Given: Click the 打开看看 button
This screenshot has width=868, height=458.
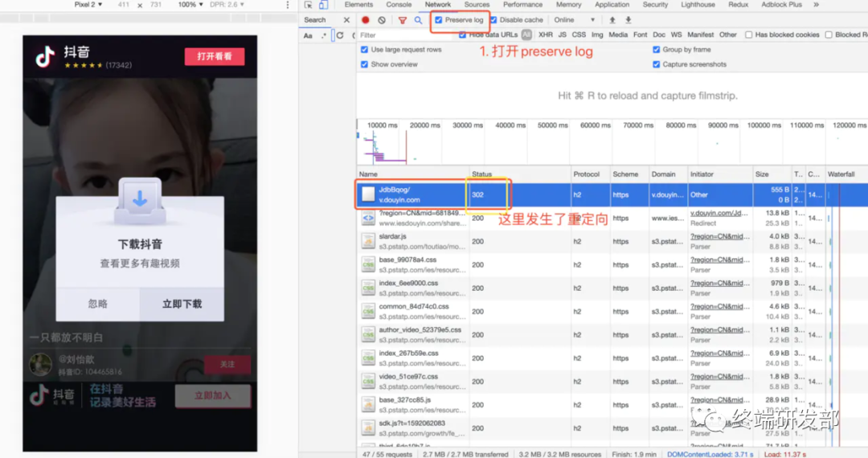Looking at the screenshot, I should click(x=215, y=56).
